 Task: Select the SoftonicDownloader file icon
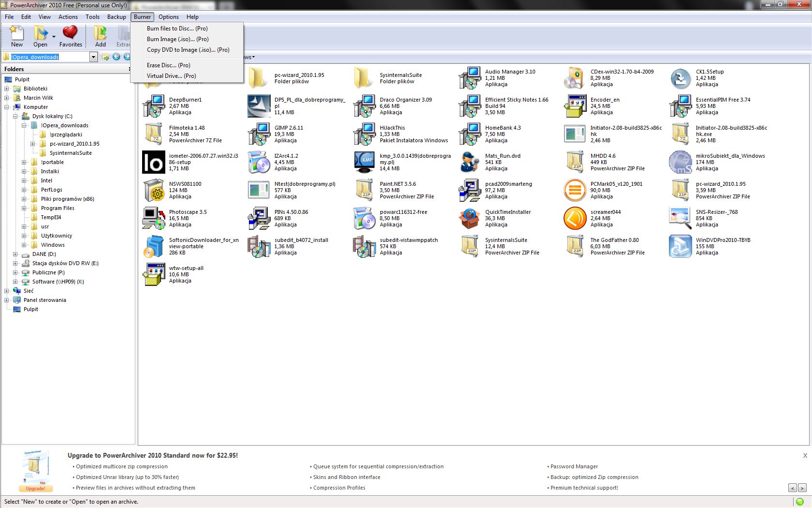pos(154,246)
